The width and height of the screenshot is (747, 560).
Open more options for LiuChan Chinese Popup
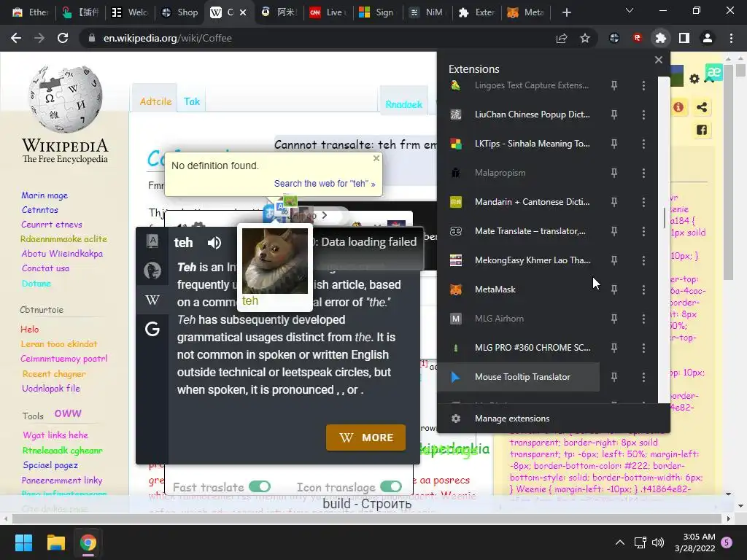[643, 114]
